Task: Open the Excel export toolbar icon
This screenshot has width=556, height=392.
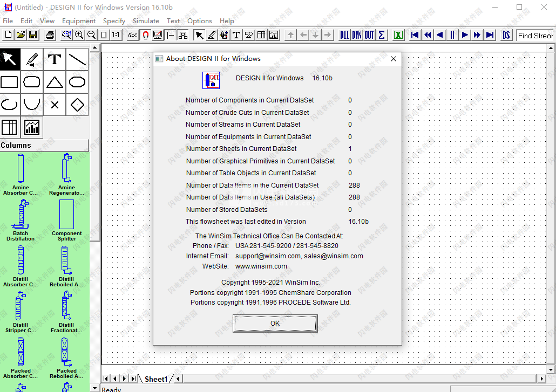Action: click(398, 35)
